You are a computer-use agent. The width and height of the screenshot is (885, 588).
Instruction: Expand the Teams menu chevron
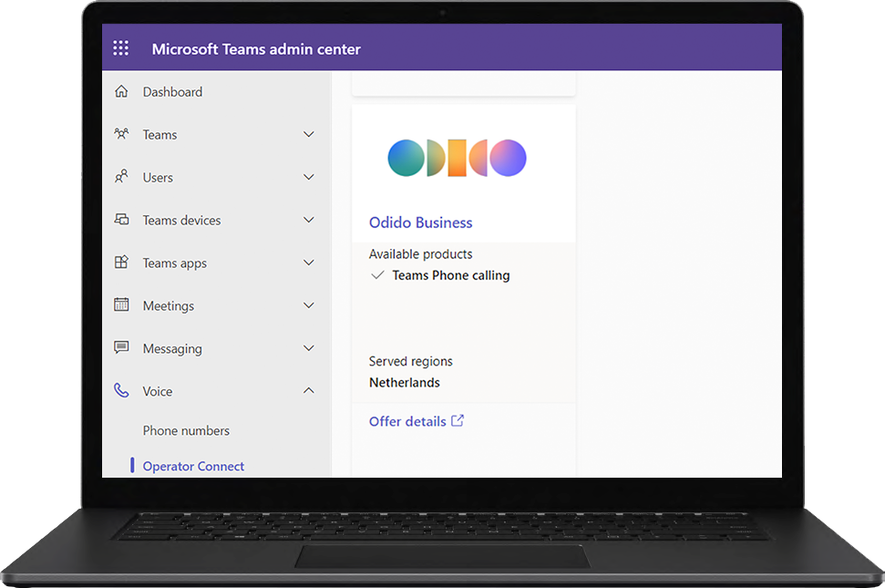coord(309,134)
